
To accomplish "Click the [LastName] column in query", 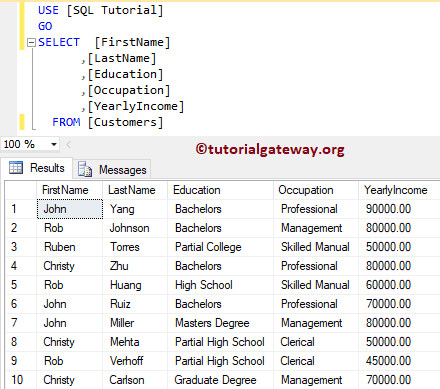I will [x=122, y=58].
